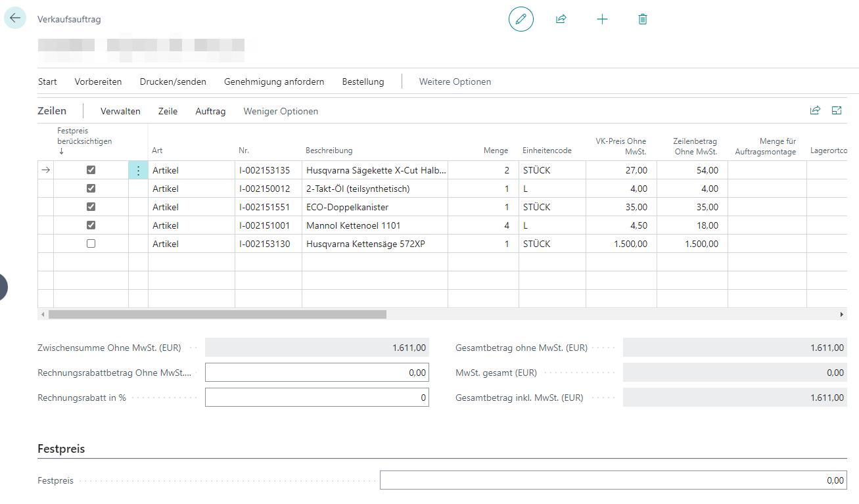Image resolution: width=859 pixels, height=504 pixels.
Task: Click the plus icon to create new
Action: [602, 20]
